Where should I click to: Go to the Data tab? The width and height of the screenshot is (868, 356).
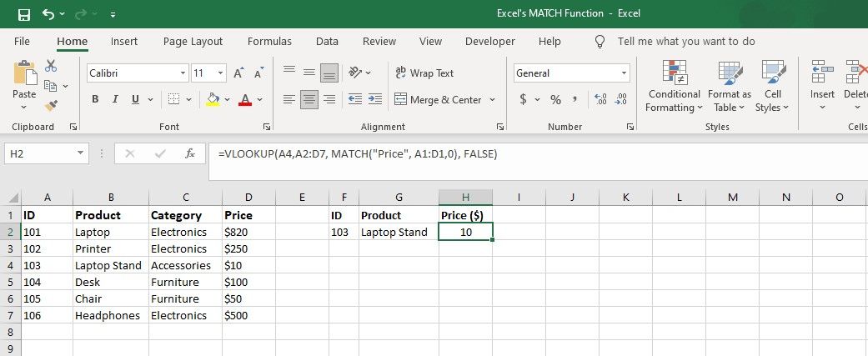tap(327, 42)
